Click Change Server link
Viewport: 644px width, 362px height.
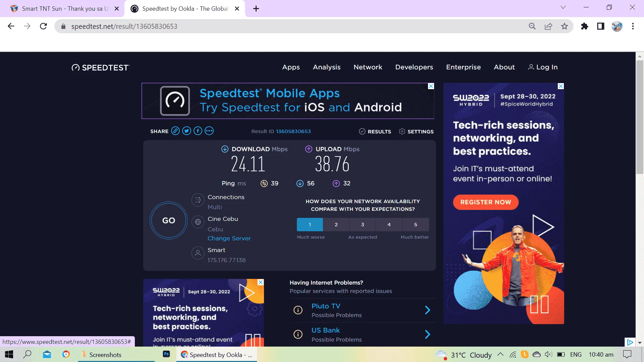pyautogui.click(x=229, y=238)
